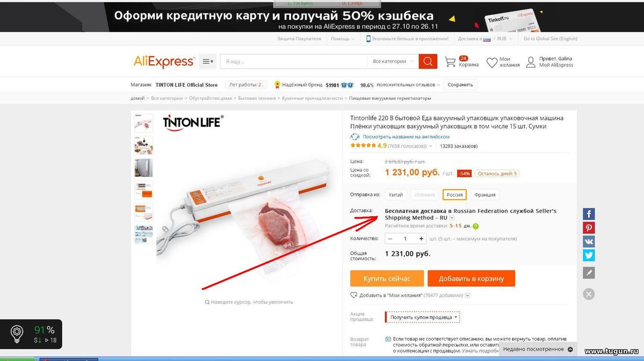644x361 pixels.
Task: Open the Получить купон продавца dropdown
Action: [422, 317]
